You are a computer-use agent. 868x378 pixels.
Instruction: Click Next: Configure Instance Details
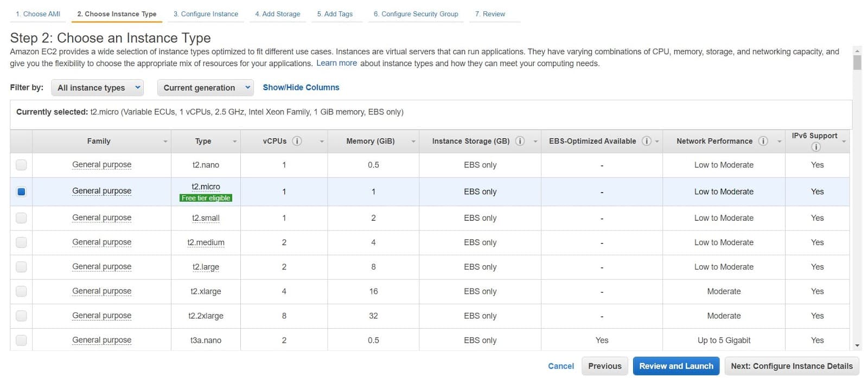point(792,366)
